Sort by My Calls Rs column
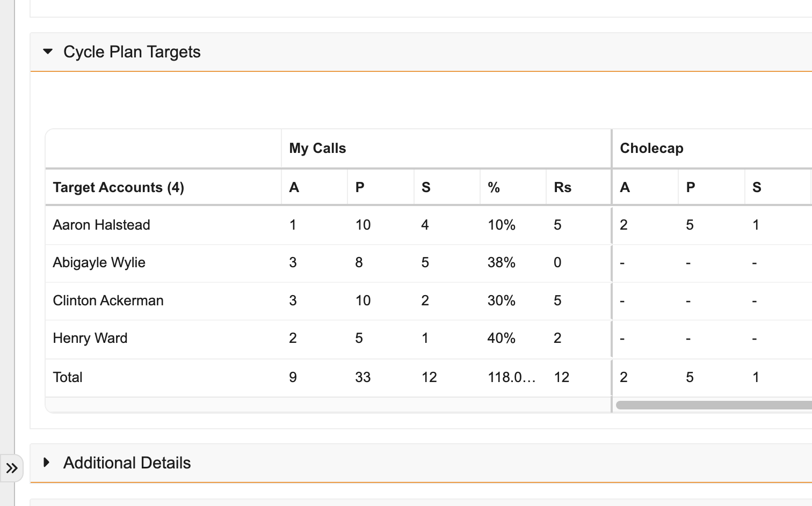The image size is (812, 506). 562,187
